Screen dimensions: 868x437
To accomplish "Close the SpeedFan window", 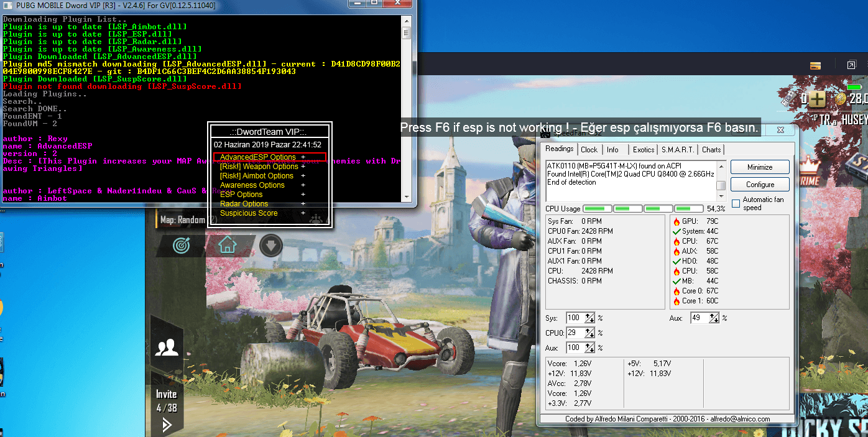I will (781, 131).
